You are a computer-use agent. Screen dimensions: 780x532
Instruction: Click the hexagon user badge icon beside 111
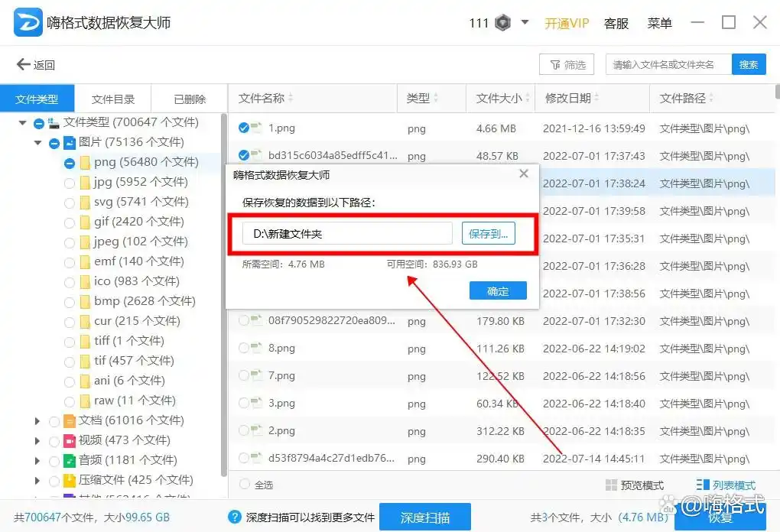[503, 22]
